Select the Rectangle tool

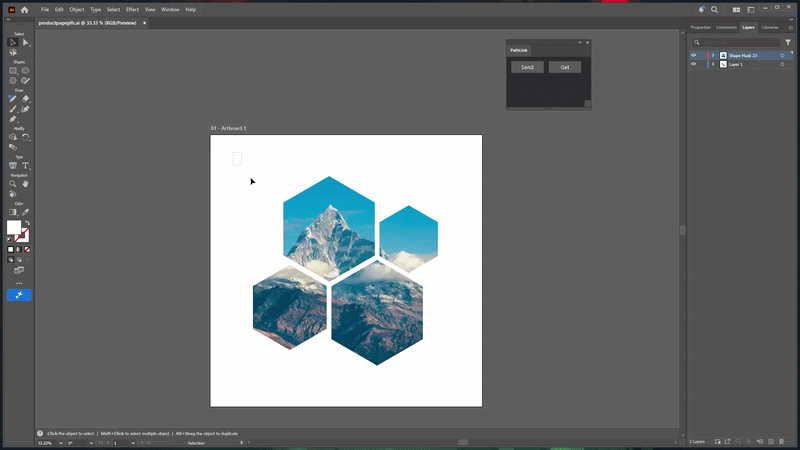[x=13, y=71]
